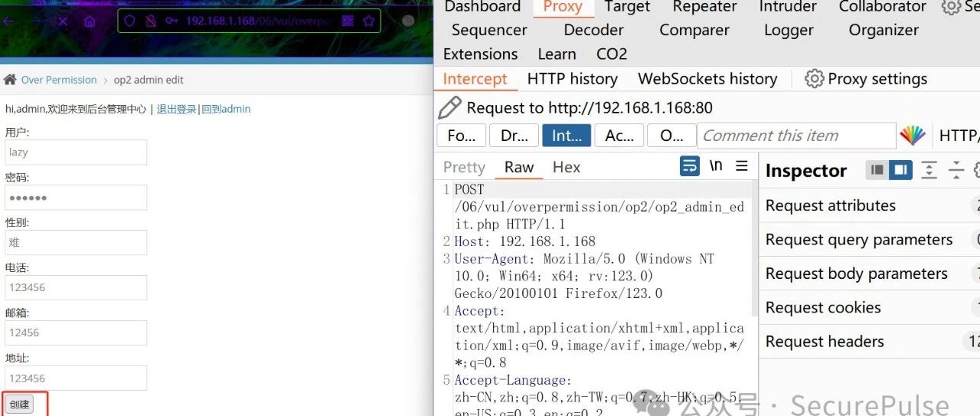Open the highlight color palette icon

pos(913,136)
